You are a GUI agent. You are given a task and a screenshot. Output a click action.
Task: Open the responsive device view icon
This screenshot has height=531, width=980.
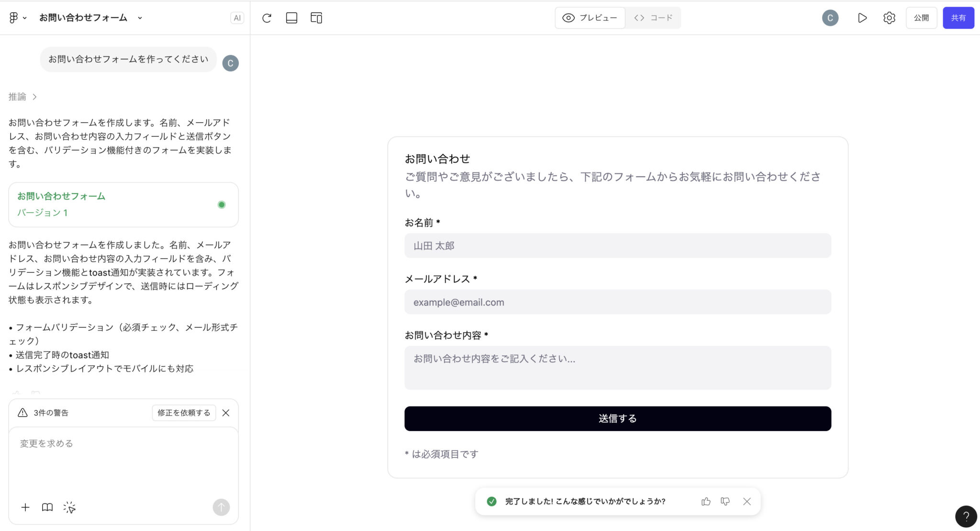tap(316, 18)
